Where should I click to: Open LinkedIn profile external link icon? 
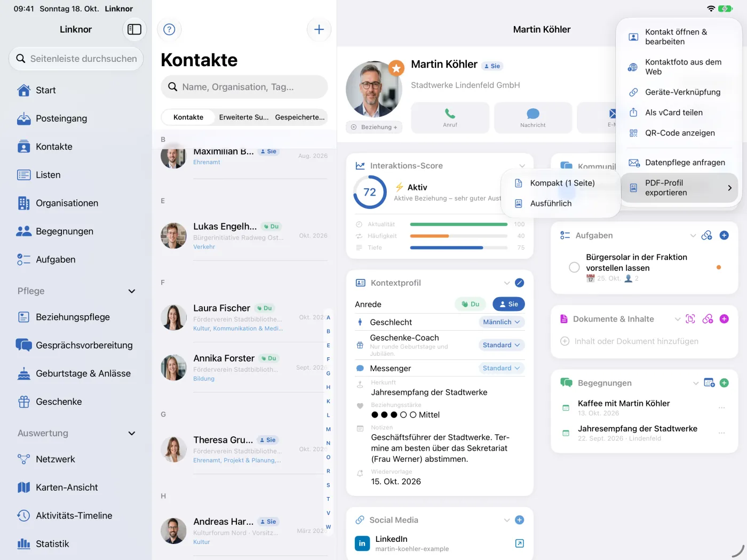520,543
